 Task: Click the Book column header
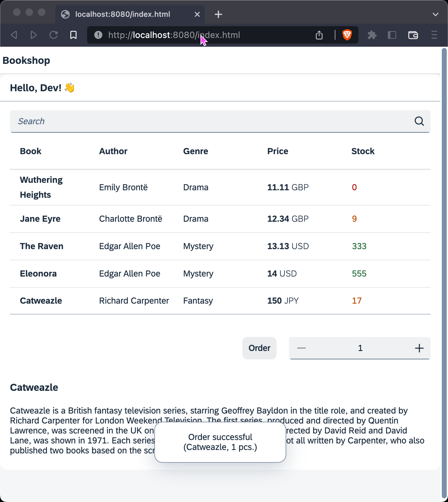(30, 151)
